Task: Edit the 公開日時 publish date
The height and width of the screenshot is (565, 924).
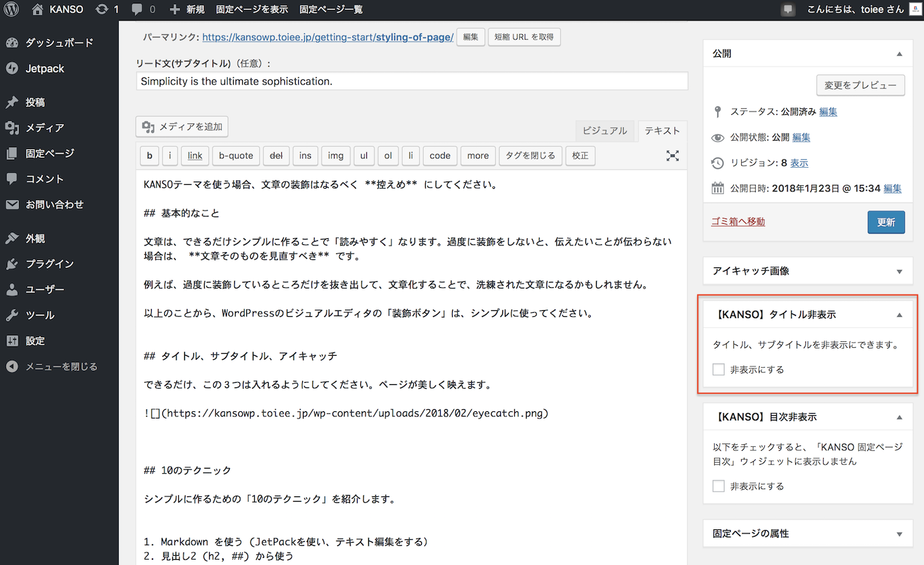Action: point(892,188)
